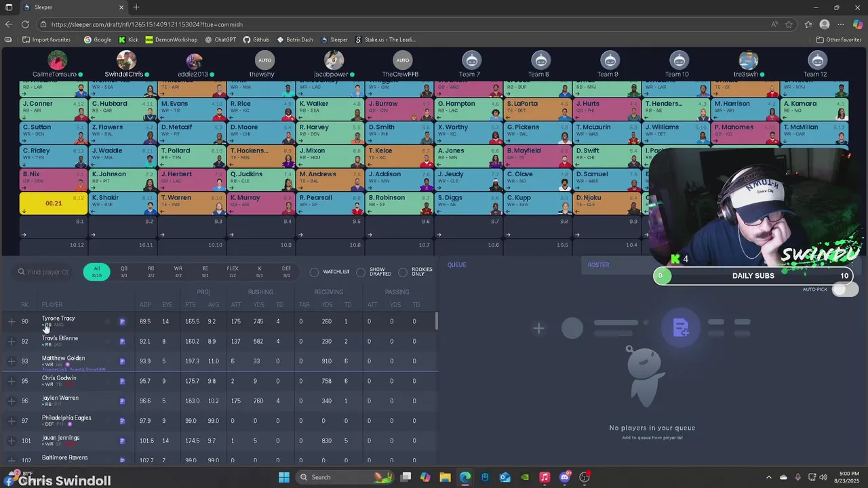Image resolution: width=868 pixels, height=488 pixels.
Task: Open the Github bookmark
Action: click(256, 39)
